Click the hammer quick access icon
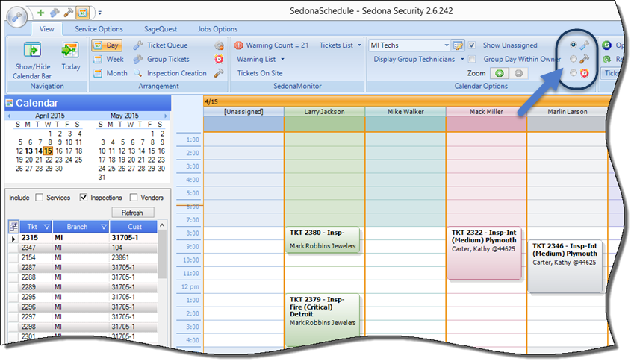634x364 pixels. [69, 13]
